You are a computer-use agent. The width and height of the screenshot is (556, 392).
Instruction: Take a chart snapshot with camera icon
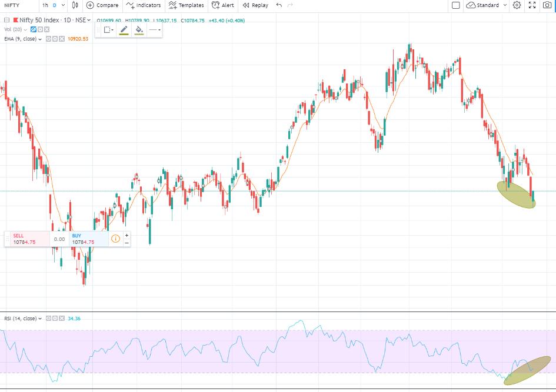pyautogui.click(x=547, y=5)
